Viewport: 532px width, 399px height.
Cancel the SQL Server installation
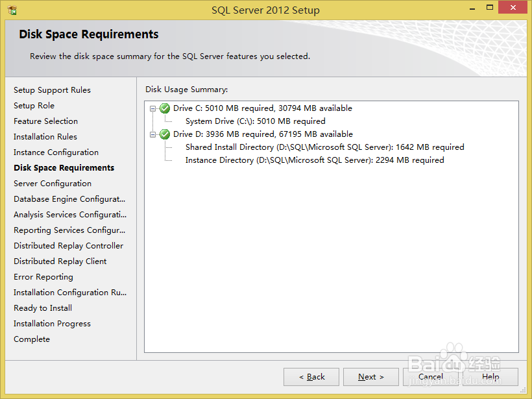tap(431, 377)
